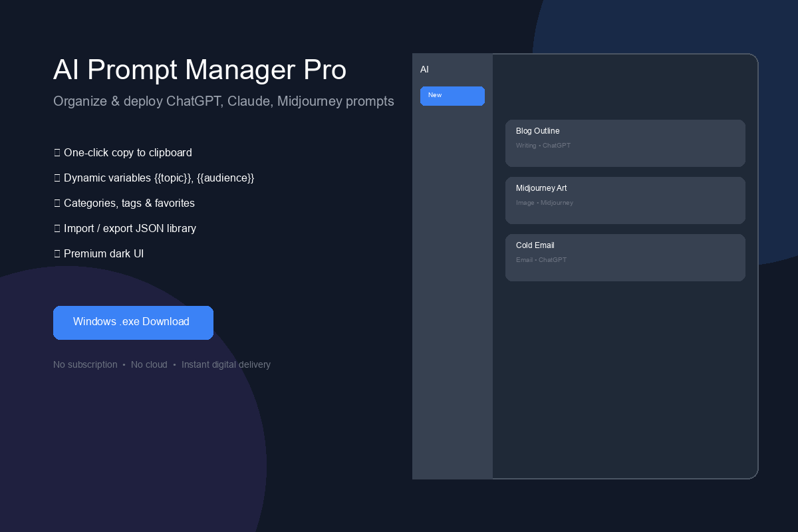Click the One-click copy to clipboard feature

(123, 152)
